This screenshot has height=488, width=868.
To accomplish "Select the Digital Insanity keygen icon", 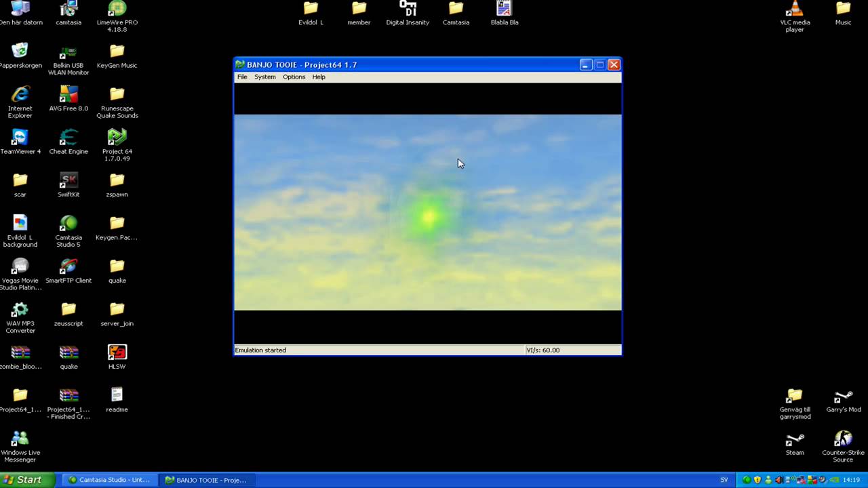I will click(x=408, y=13).
